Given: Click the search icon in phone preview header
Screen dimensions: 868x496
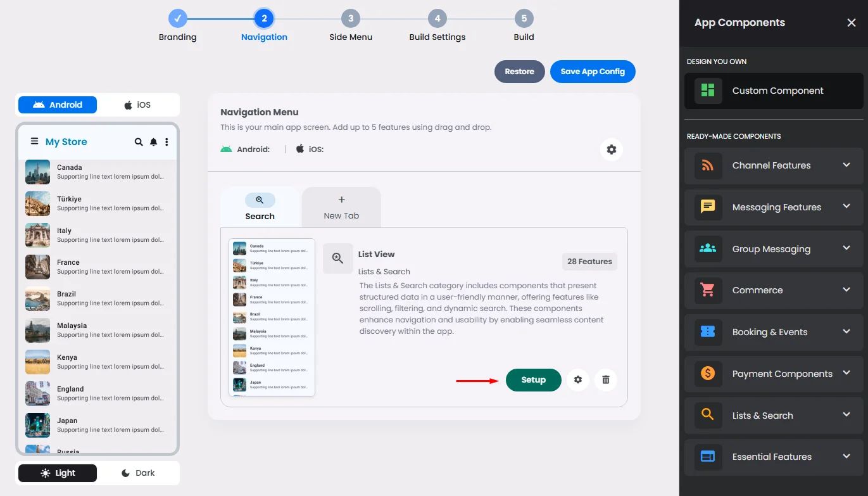Looking at the screenshot, I should (139, 142).
